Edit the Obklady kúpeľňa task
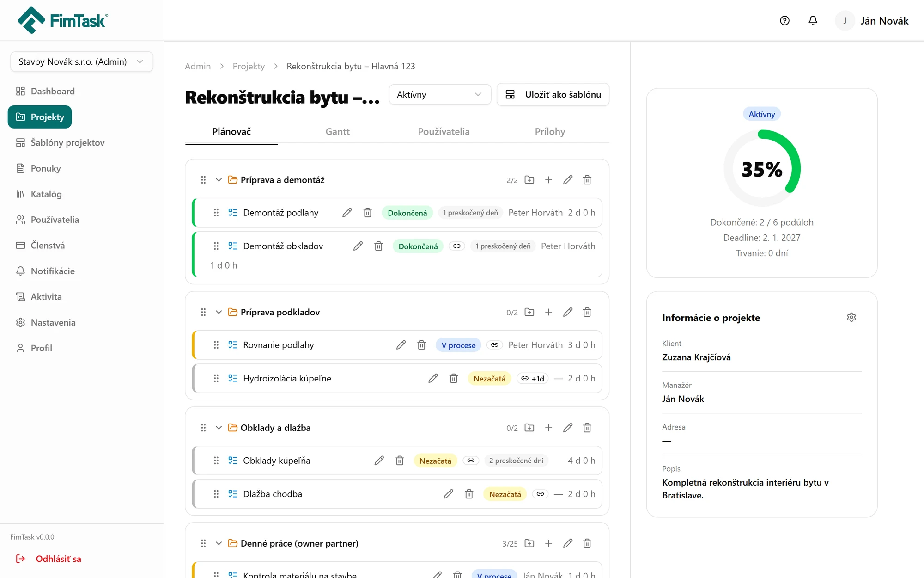924x578 pixels. [379, 461]
